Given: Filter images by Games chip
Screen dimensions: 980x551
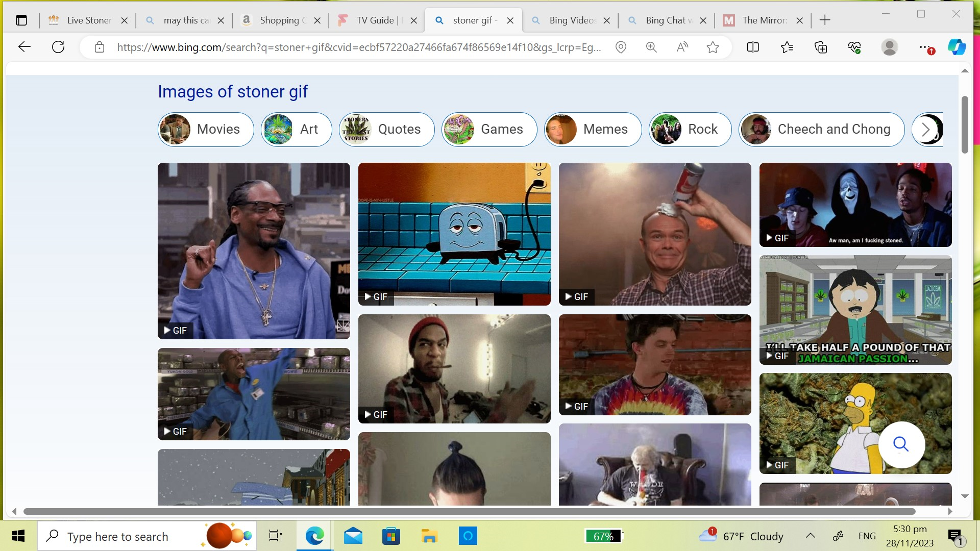Looking at the screenshot, I should (489, 130).
